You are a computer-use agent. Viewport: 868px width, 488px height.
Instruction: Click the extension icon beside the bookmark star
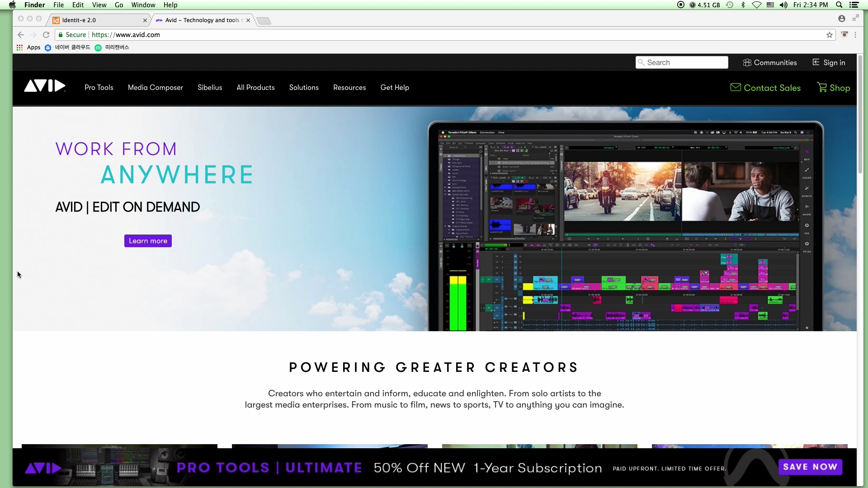[x=844, y=34]
